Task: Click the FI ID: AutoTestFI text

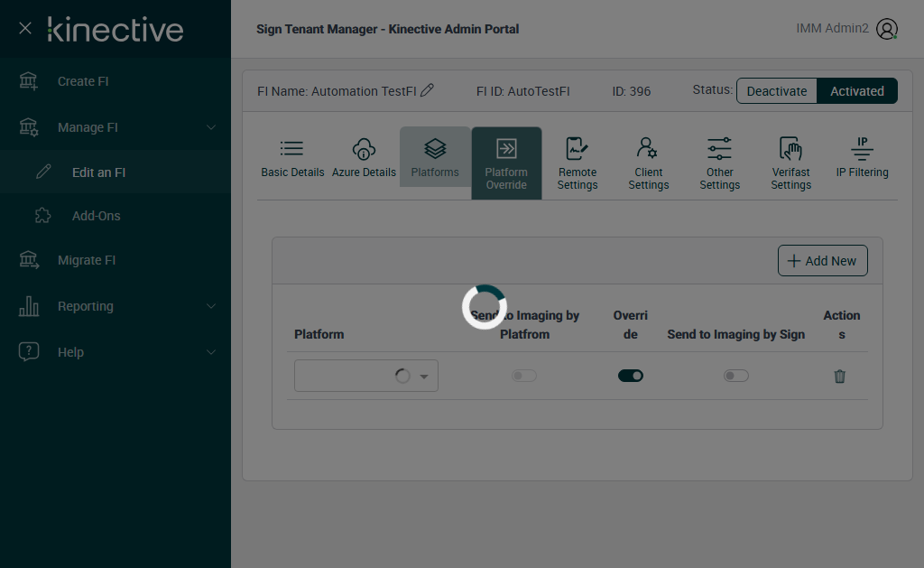Action: click(522, 91)
